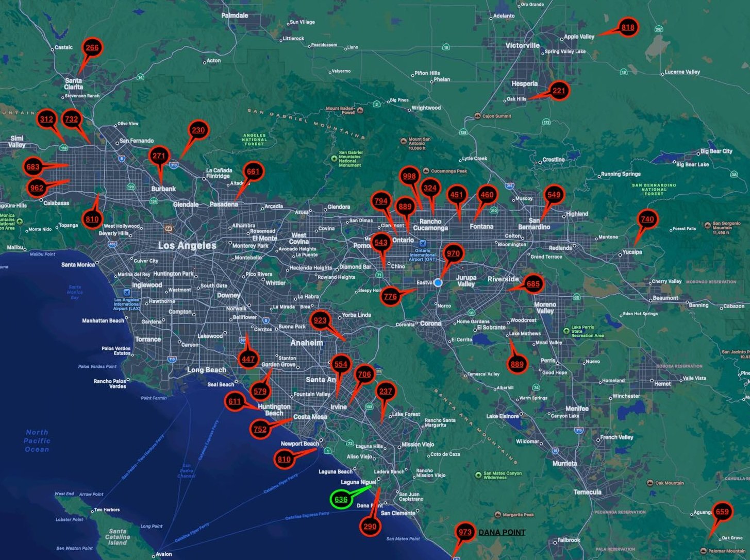Select the 973 marker beside the DANA POINT label
Image resolution: width=750 pixels, height=560 pixels.
point(465,532)
